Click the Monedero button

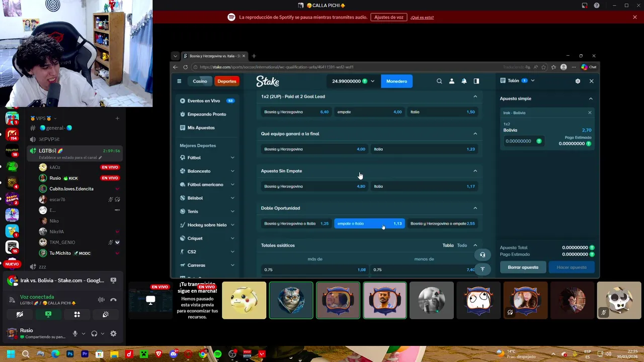396,81
